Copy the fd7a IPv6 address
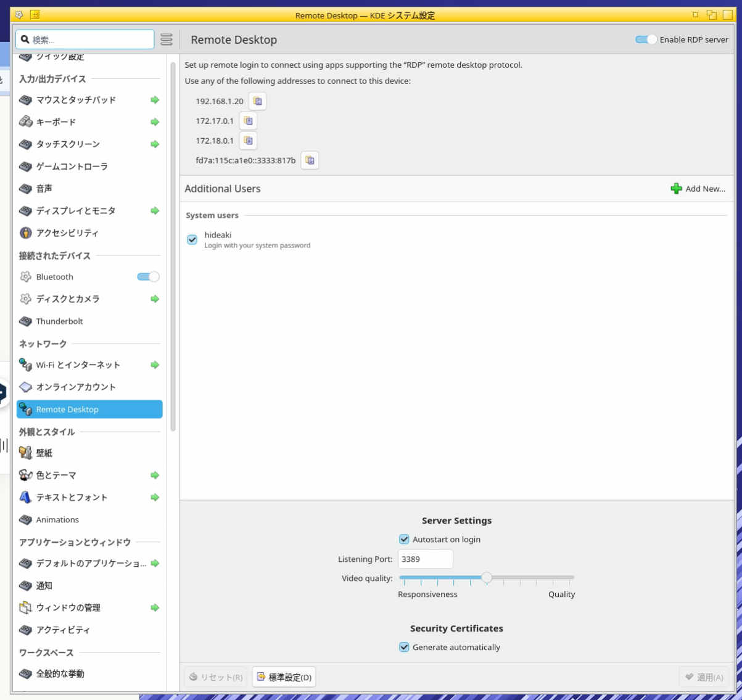The height and width of the screenshot is (700, 742). (310, 160)
